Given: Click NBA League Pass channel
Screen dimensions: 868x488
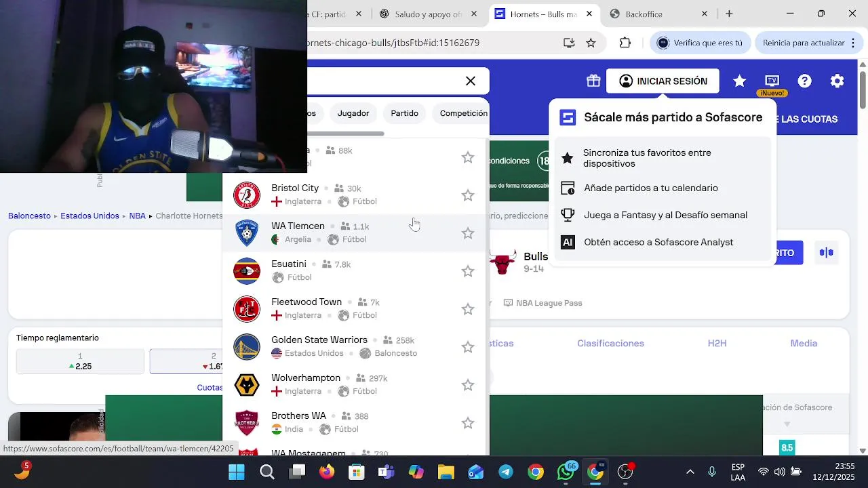Looking at the screenshot, I should click(542, 303).
